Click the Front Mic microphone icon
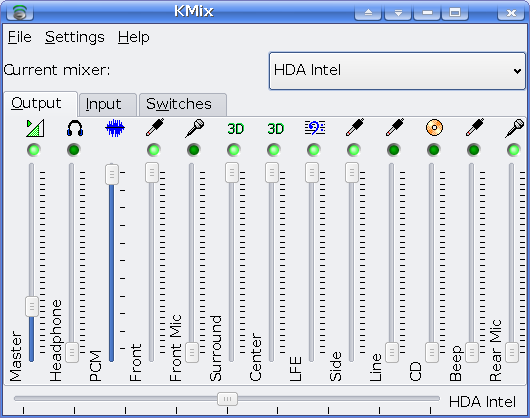This screenshot has width=530, height=418. coord(195,128)
